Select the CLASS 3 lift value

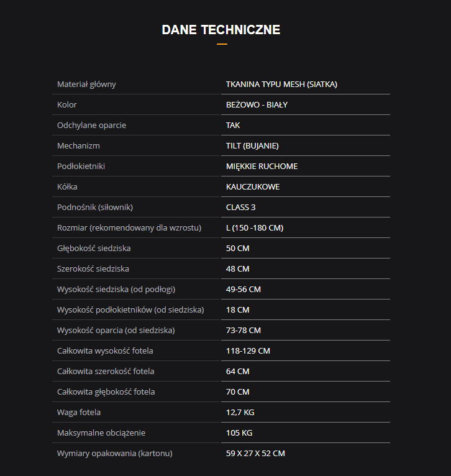[240, 208]
